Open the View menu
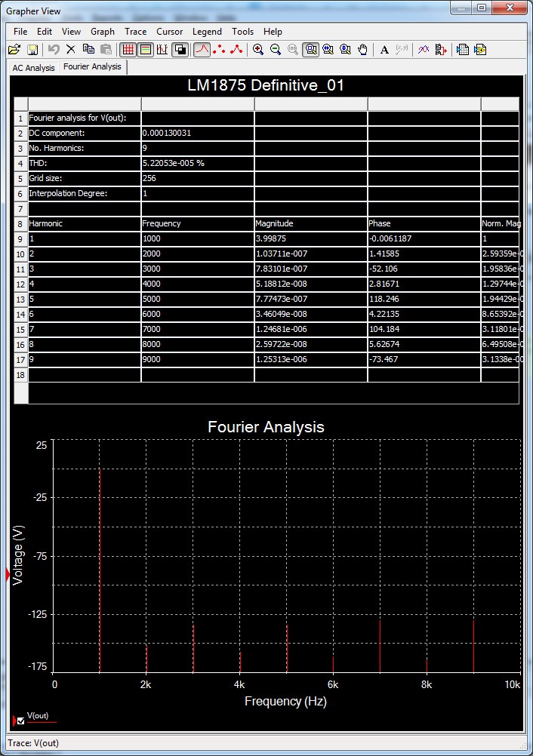Image resolution: width=533 pixels, height=756 pixels. (x=71, y=32)
